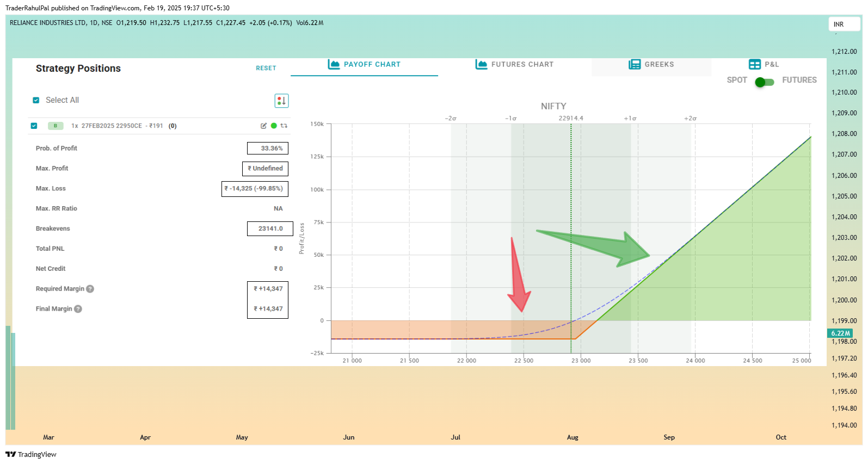This screenshot has height=464, width=868.
Task: Click the Max. Loss value ₹ -14,325
Action: pyautogui.click(x=255, y=189)
